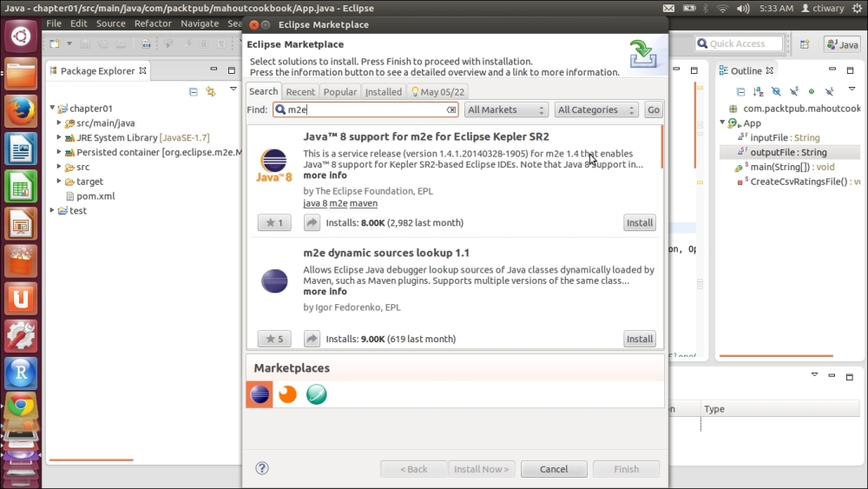This screenshot has width=868, height=489.
Task: Install Java 8 support for m2e
Action: (x=640, y=222)
